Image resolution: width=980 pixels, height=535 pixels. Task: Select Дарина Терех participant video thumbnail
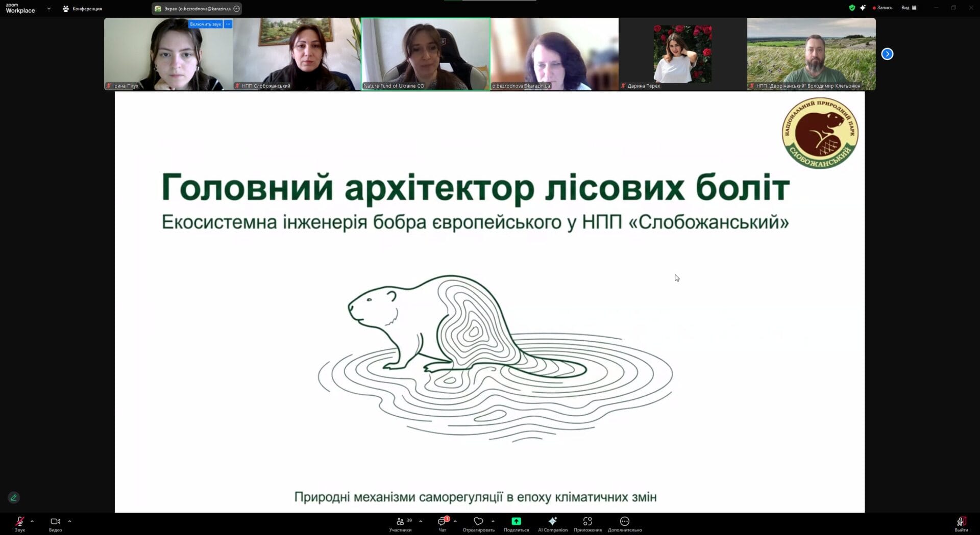(x=682, y=54)
